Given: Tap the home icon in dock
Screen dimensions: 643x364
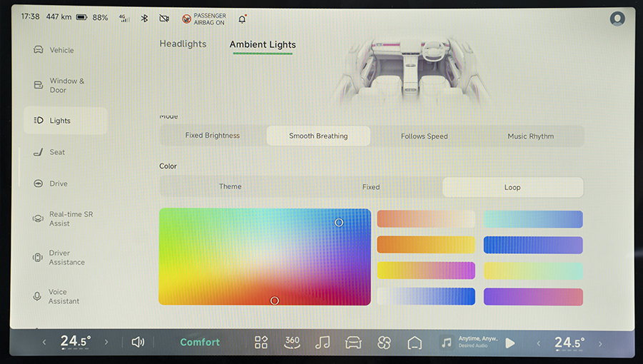Looking at the screenshot, I should coord(414,343).
